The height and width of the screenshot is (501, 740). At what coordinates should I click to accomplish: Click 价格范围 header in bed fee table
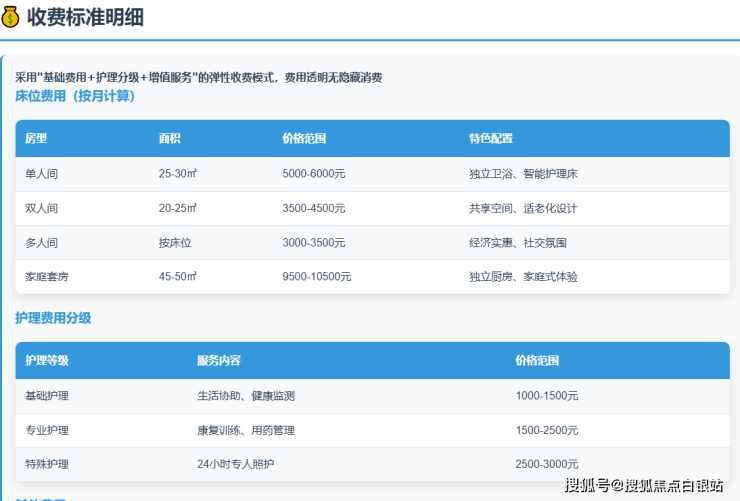pyautogui.click(x=304, y=138)
